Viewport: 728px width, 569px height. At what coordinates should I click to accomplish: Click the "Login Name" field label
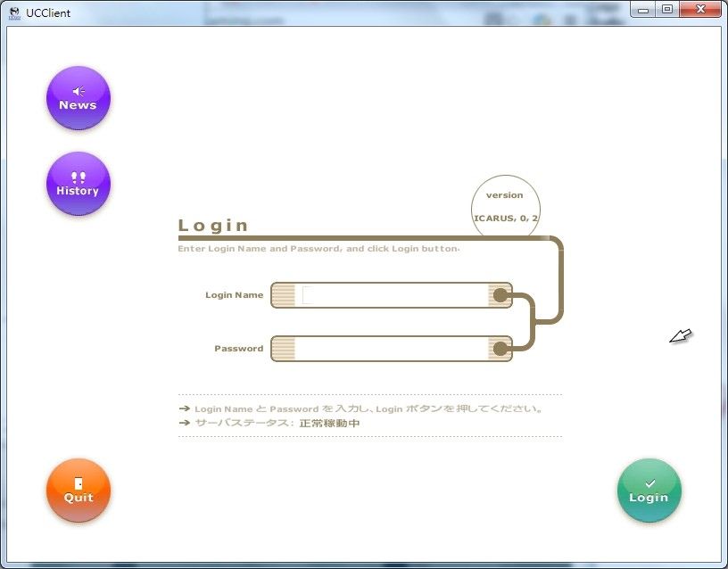234,295
